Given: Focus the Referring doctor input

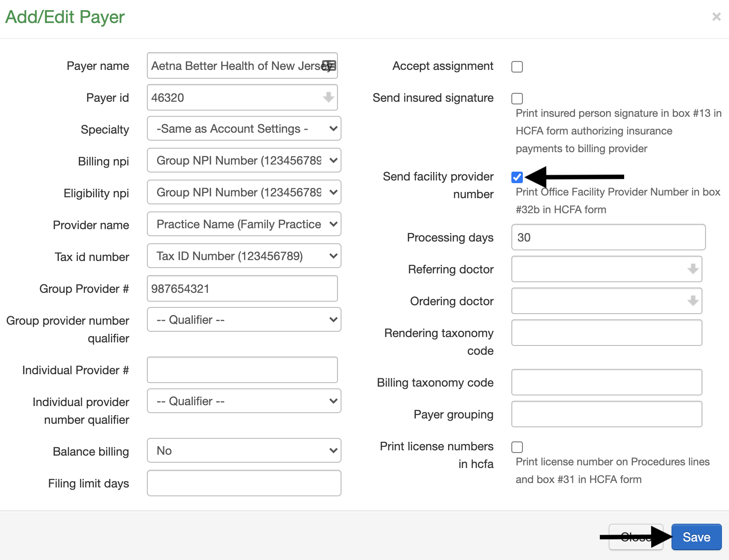Looking at the screenshot, I should (x=607, y=269).
